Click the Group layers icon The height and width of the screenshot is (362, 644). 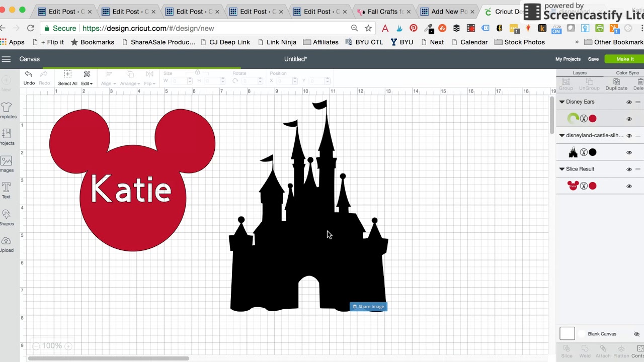(566, 81)
